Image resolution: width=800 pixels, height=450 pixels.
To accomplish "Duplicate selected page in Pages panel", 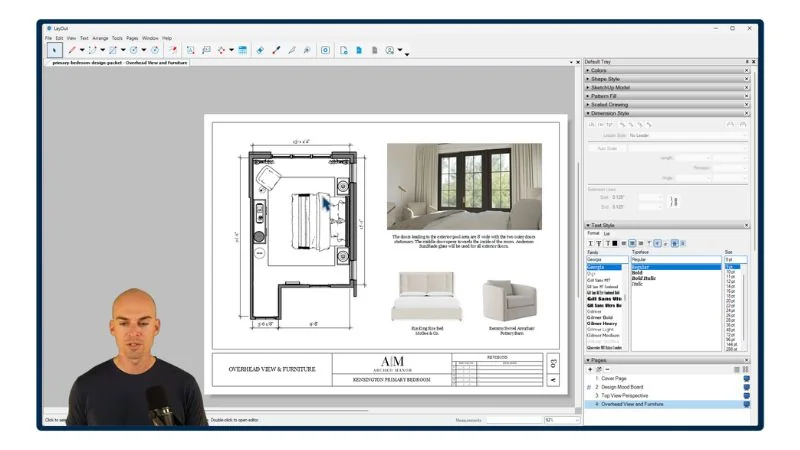I will tap(599, 369).
